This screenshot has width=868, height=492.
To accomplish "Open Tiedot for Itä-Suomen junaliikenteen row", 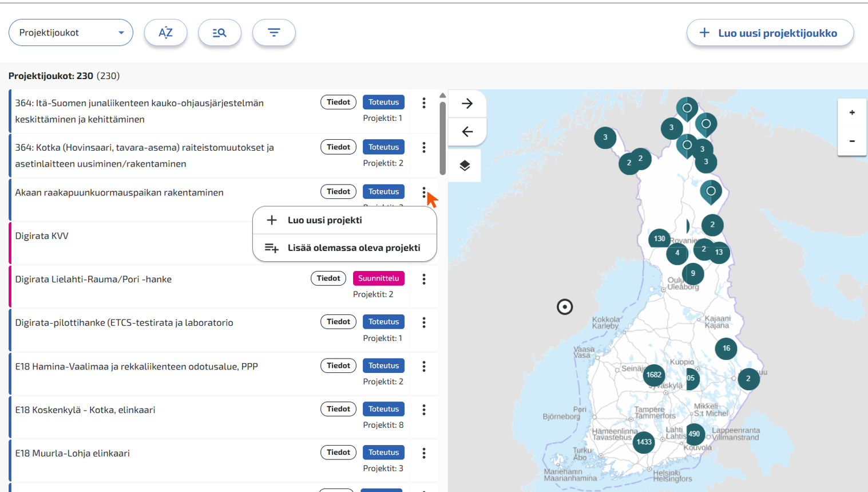I will [x=338, y=102].
